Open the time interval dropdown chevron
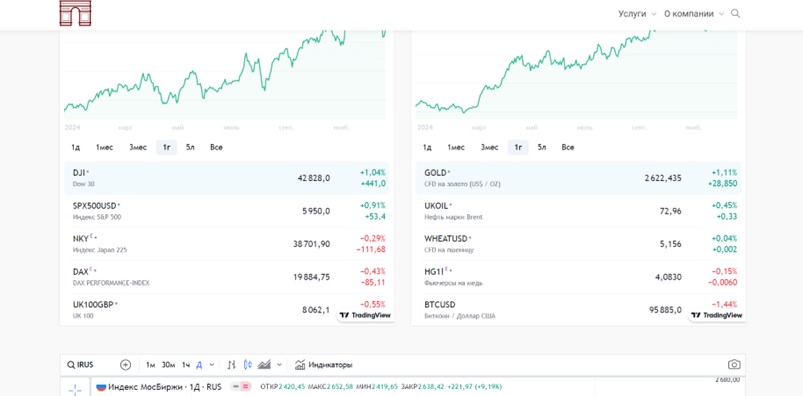 point(212,365)
